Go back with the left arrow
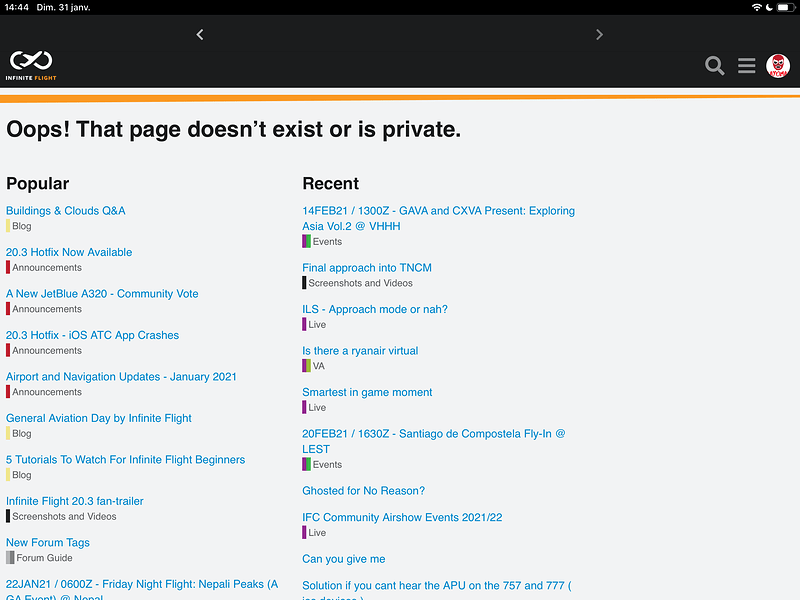 coord(200,35)
